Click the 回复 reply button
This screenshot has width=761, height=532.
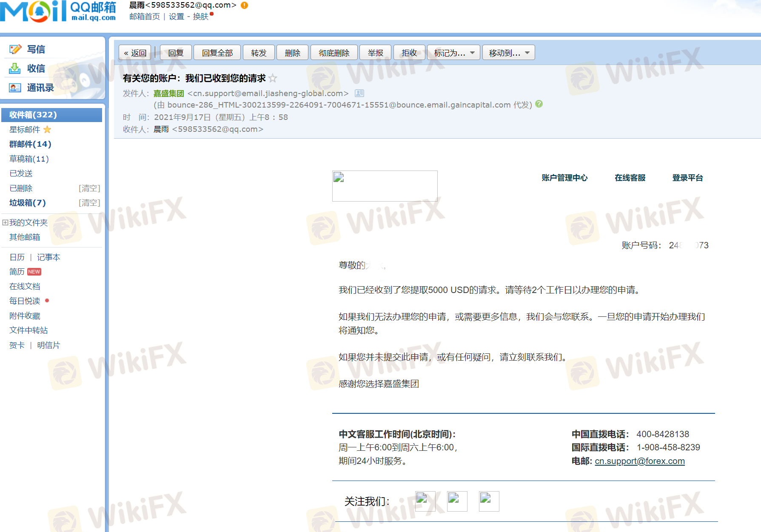tap(176, 53)
